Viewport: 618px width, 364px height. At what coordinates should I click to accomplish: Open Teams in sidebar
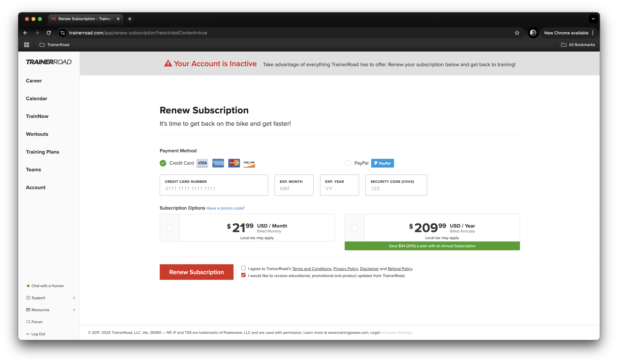33,170
